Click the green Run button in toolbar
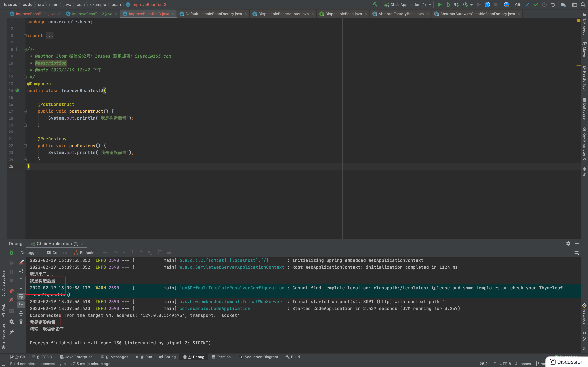The height and width of the screenshot is (367, 588). pos(440,5)
